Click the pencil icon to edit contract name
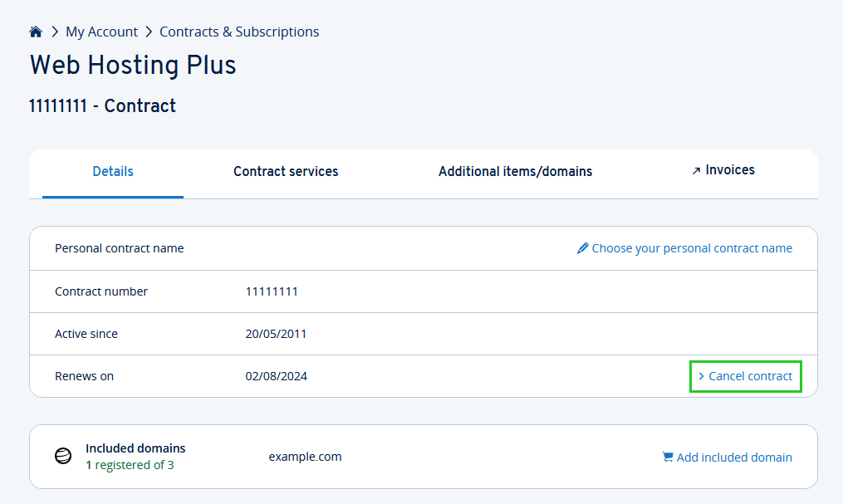Screen dimensions: 843x504 tap(583, 248)
